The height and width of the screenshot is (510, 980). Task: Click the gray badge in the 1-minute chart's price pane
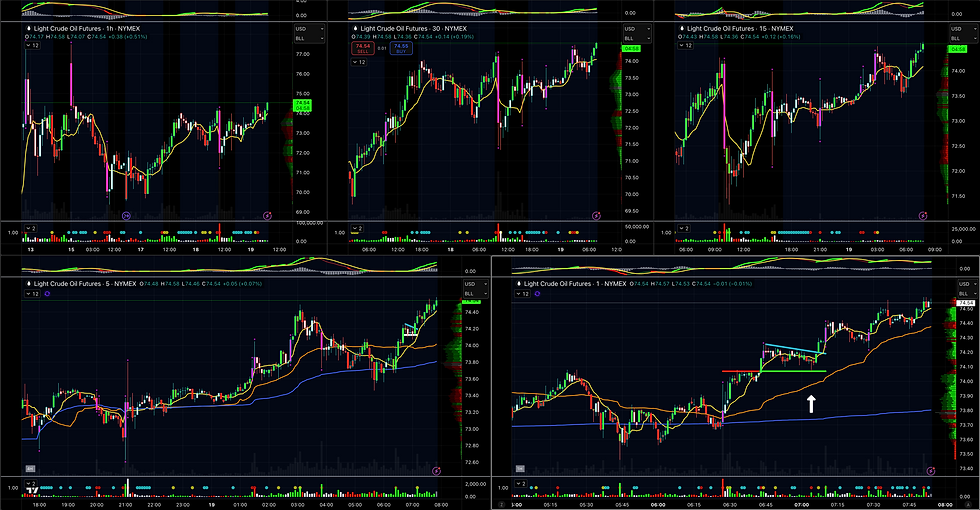click(x=520, y=468)
